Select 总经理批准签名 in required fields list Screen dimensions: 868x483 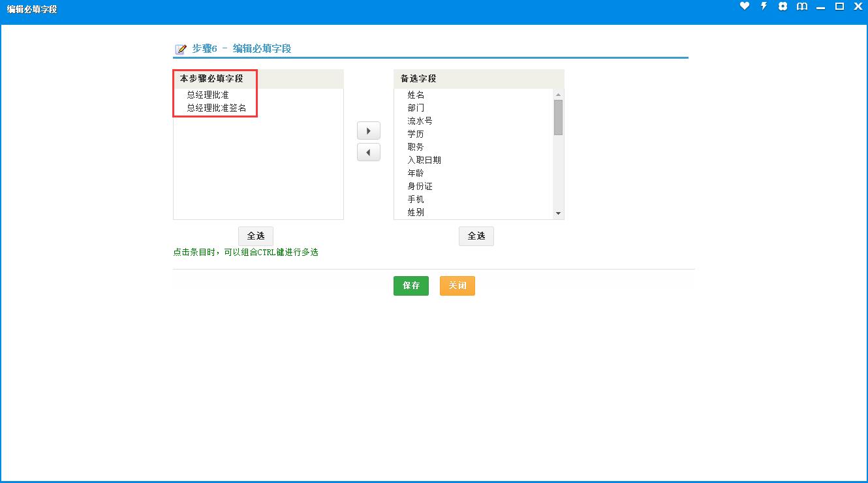(217, 108)
